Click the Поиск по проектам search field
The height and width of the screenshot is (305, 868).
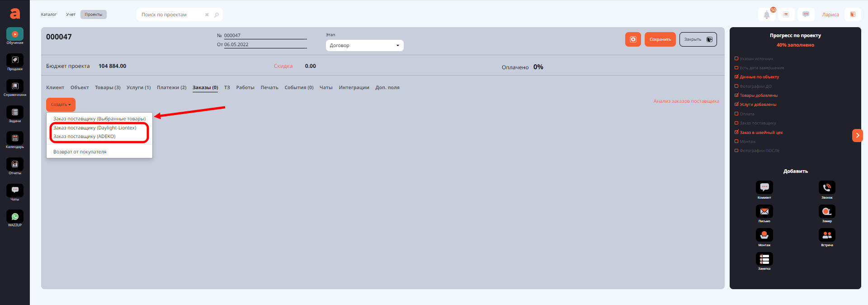(x=172, y=15)
